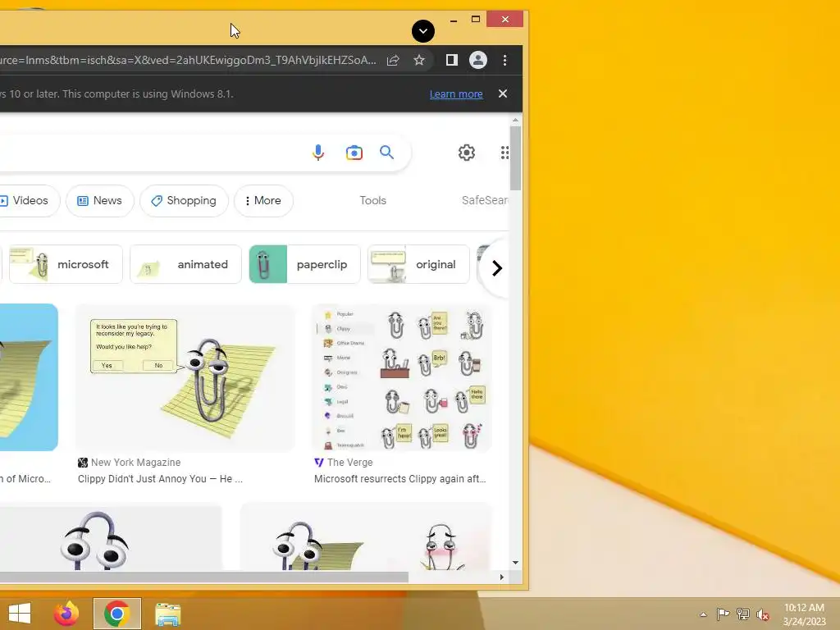Click the blue search magnifier button
Viewport: 840px width, 630px height.
(x=386, y=153)
